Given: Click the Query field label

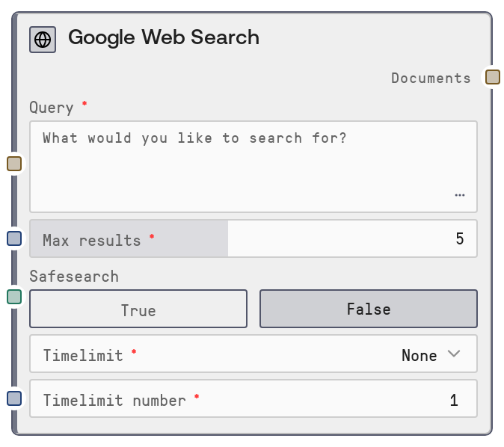Looking at the screenshot, I should coord(52,108).
